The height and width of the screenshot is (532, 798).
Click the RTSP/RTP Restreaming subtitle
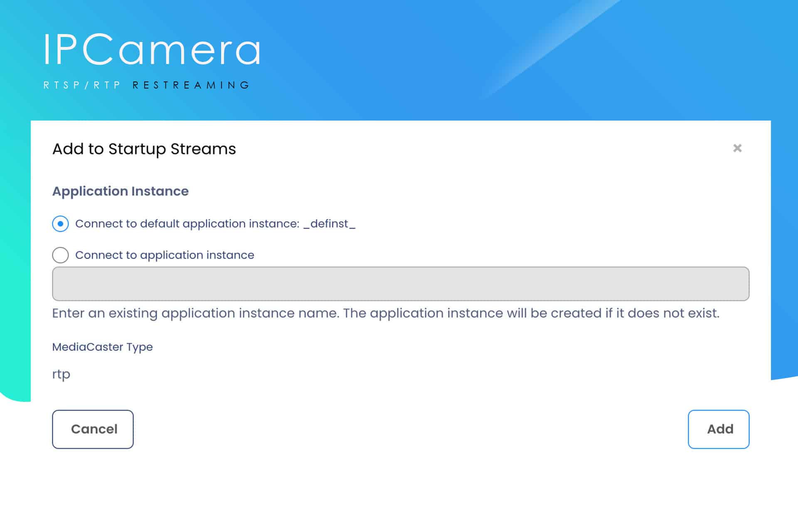pyautogui.click(x=146, y=85)
